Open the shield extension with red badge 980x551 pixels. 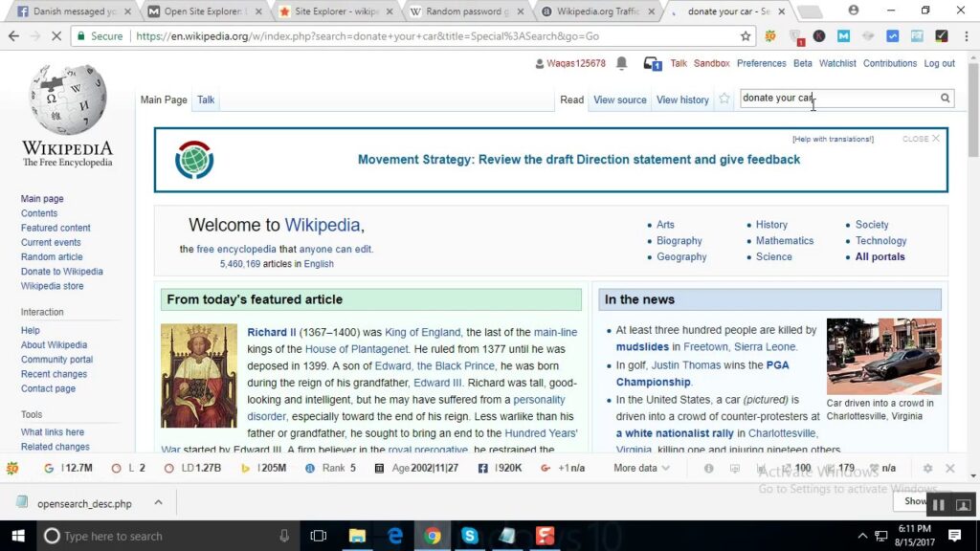coord(795,37)
